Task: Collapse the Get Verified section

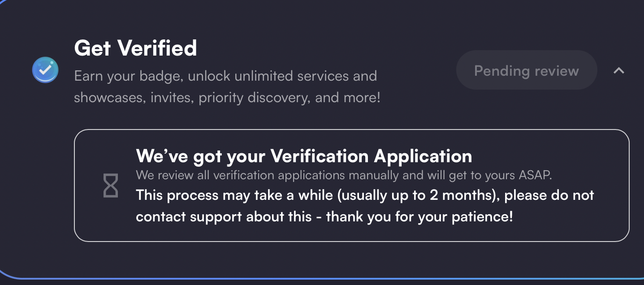Action: tap(618, 70)
